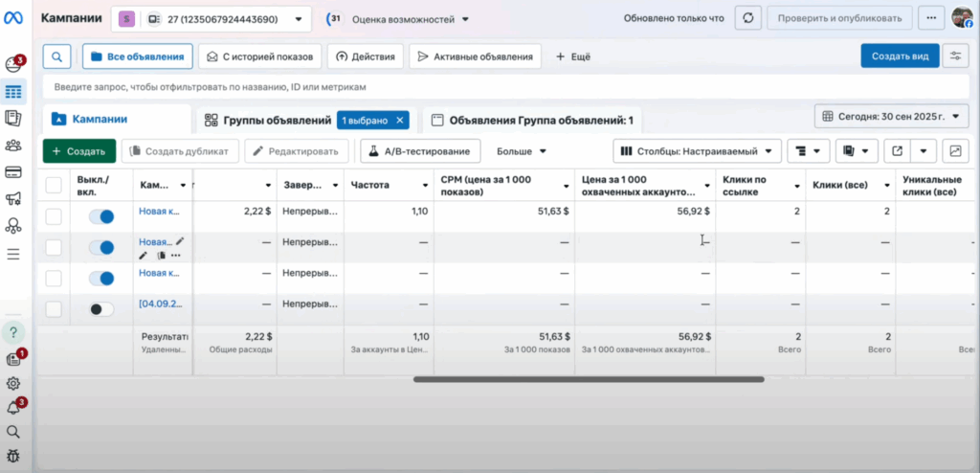980x473 pixels.
Task: Switch to 'Объявления Группа объявлений: 1' tab
Action: pyautogui.click(x=532, y=120)
